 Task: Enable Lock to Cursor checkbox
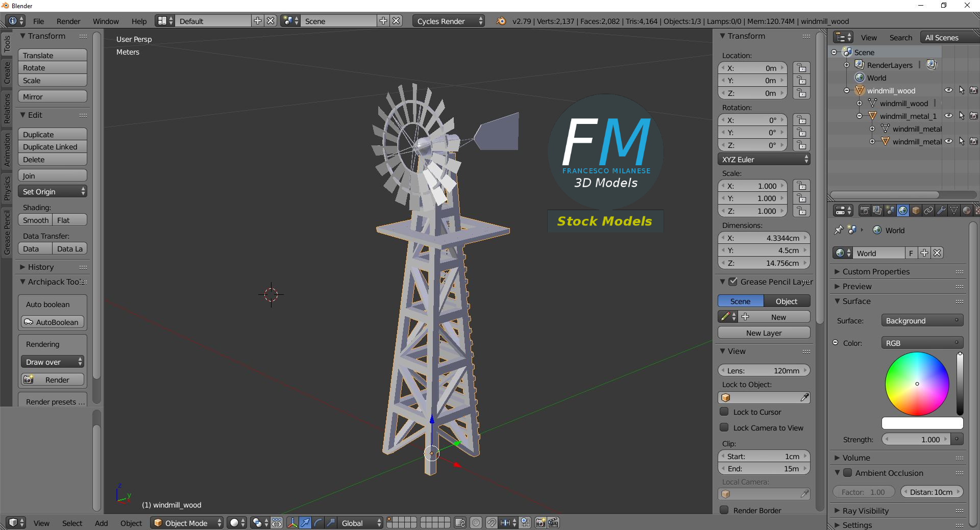724,412
